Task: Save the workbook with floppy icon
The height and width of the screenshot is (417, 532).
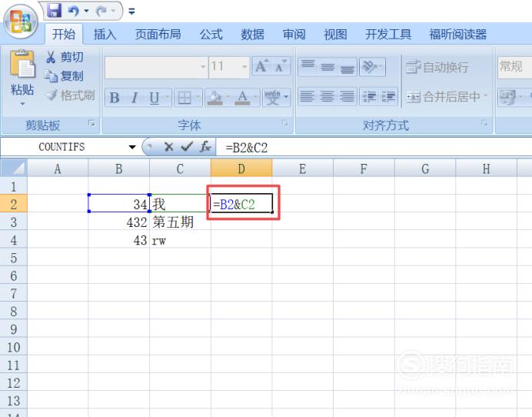Action: pyautogui.click(x=54, y=11)
